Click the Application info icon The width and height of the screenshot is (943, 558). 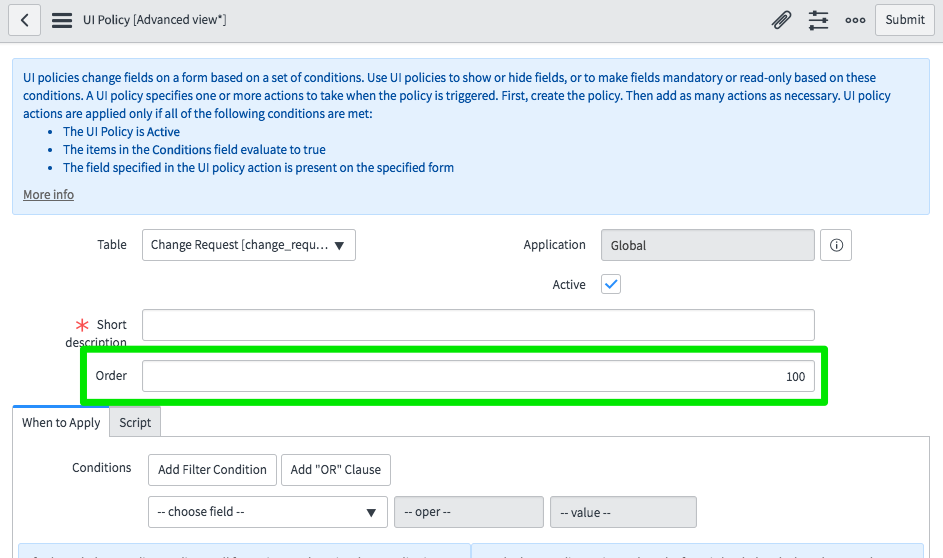coord(836,245)
